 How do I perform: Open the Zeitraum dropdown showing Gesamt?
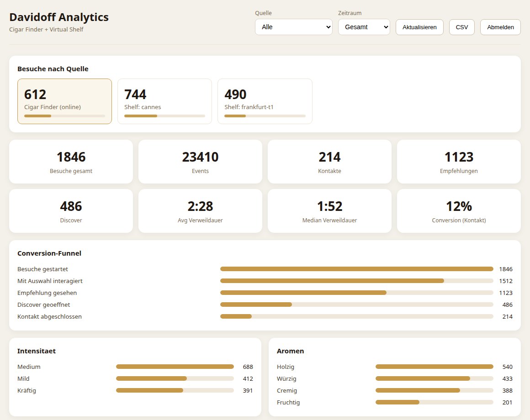[x=364, y=27]
